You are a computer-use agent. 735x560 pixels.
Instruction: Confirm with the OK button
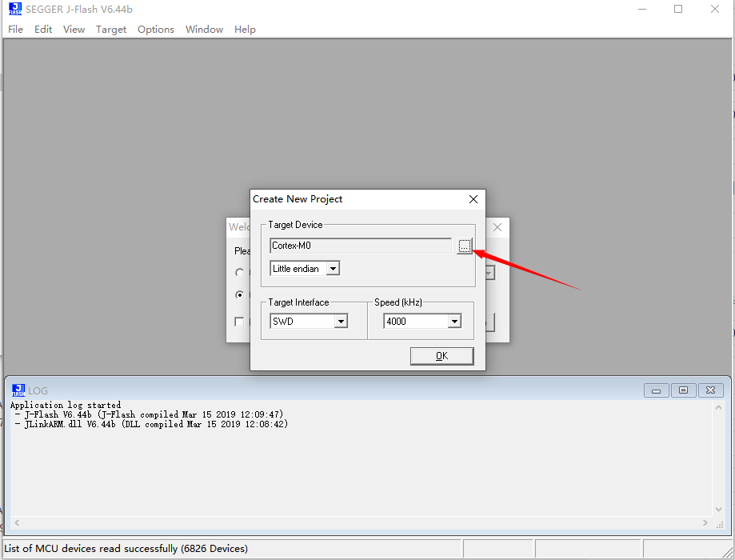pos(442,356)
